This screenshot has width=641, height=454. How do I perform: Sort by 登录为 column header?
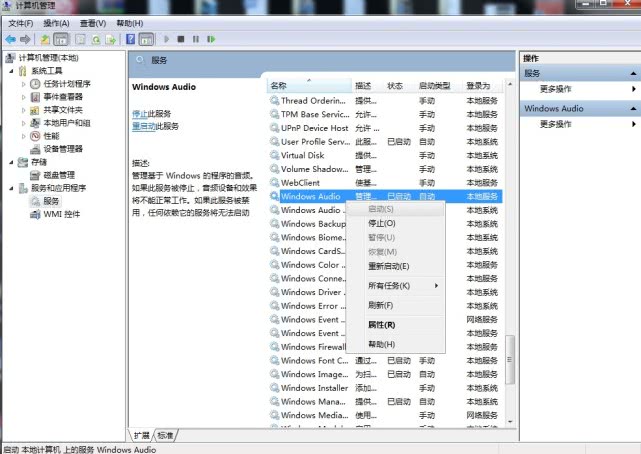pyautogui.click(x=482, y=86)
